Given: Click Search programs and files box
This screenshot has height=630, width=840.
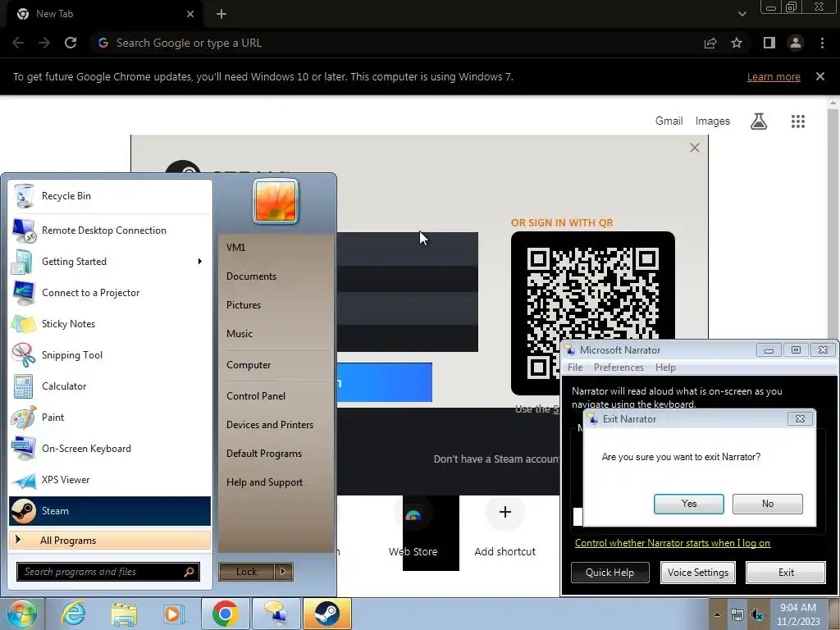Looking at the screenshot, I should point(108,572).
